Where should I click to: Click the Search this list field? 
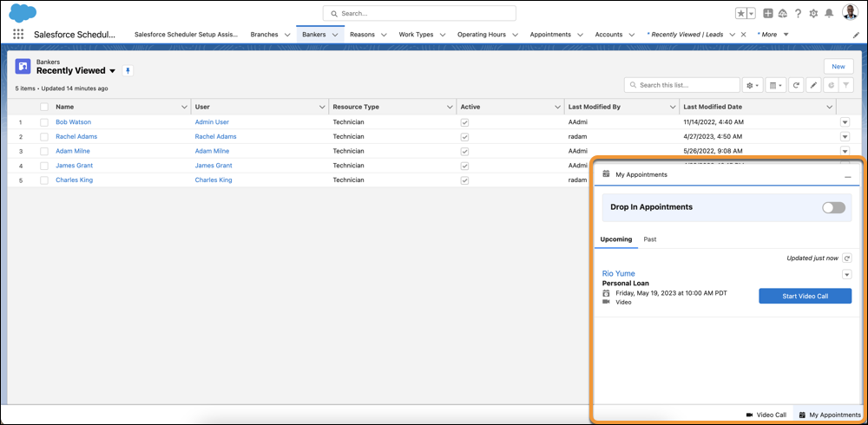click(682, 85)
